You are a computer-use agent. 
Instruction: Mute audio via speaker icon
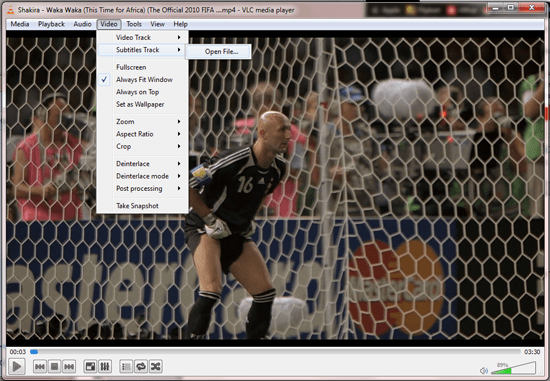pos(484,370)
